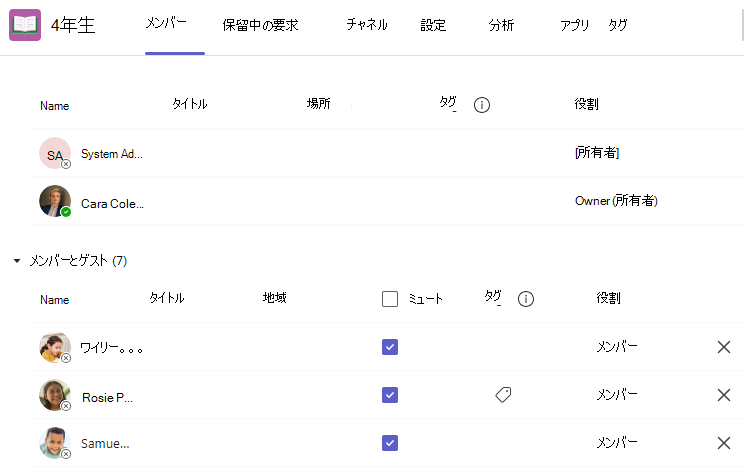This screenshot has width=744, height=469.
Task: Click the Rosie P... member name
Action: [107, 397]
